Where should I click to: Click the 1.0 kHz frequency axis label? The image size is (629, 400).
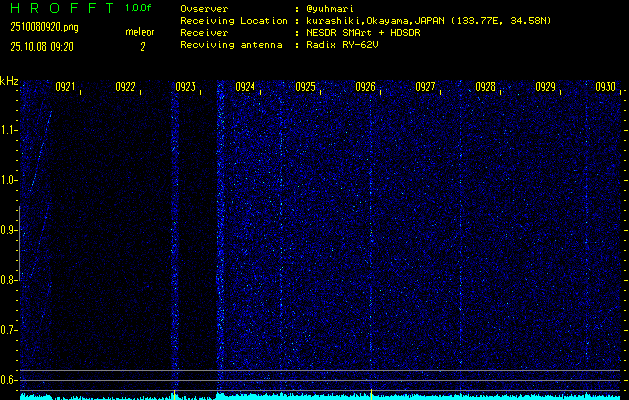(x=9, y=180)
